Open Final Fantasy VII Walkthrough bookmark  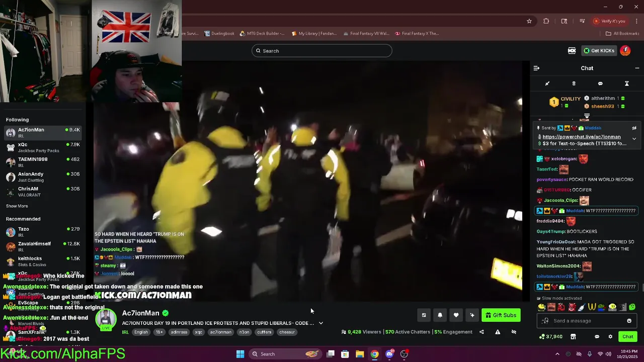[x=366, y=34]
